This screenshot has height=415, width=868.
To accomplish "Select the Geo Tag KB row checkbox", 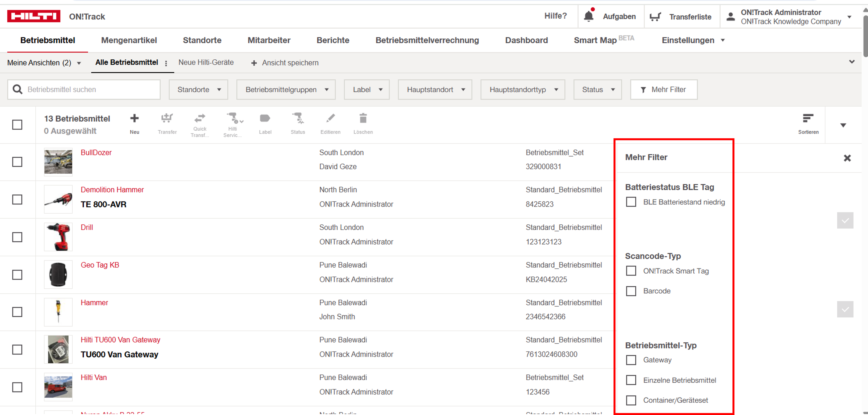I will (x=17, y=275).
